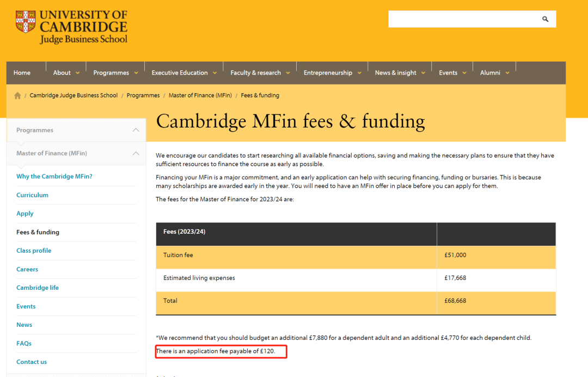
Task: Click the Contact us sidebar link
Action: point(32,362)
